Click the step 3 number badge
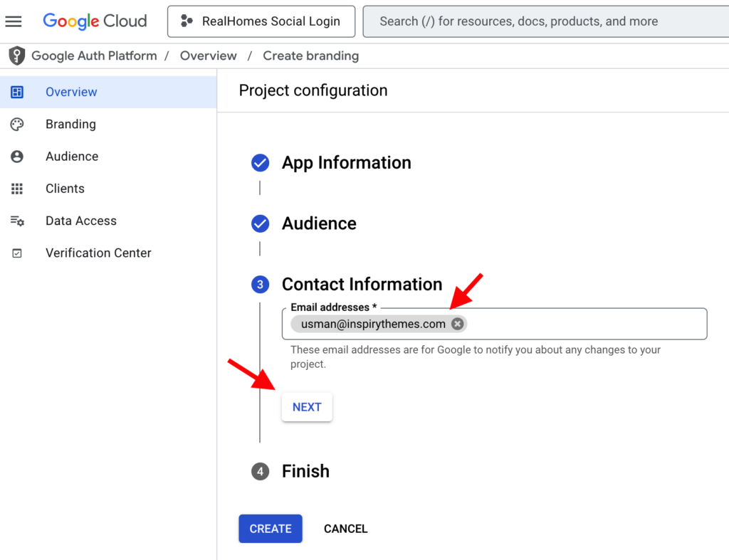The image size is (729, 560). pos(261,285)
